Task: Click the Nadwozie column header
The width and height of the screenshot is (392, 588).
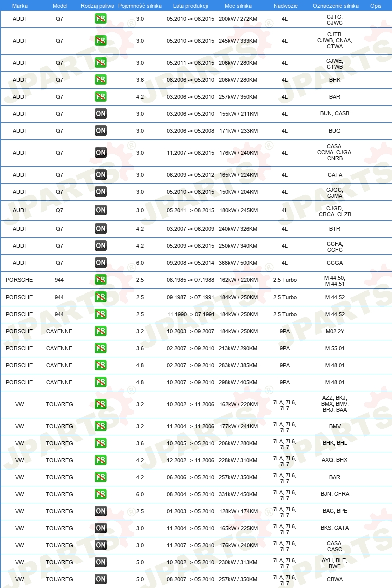Action: point(285,6)
